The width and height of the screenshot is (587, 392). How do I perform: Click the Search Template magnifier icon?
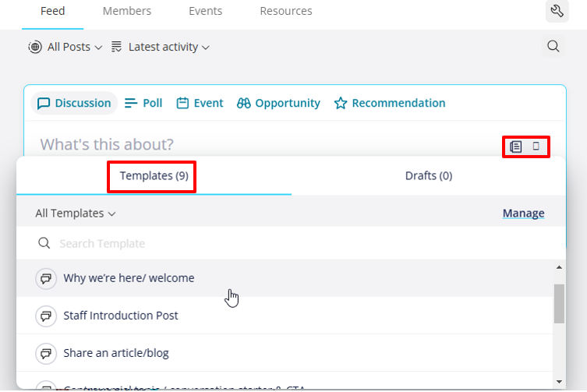click(44, 243)
